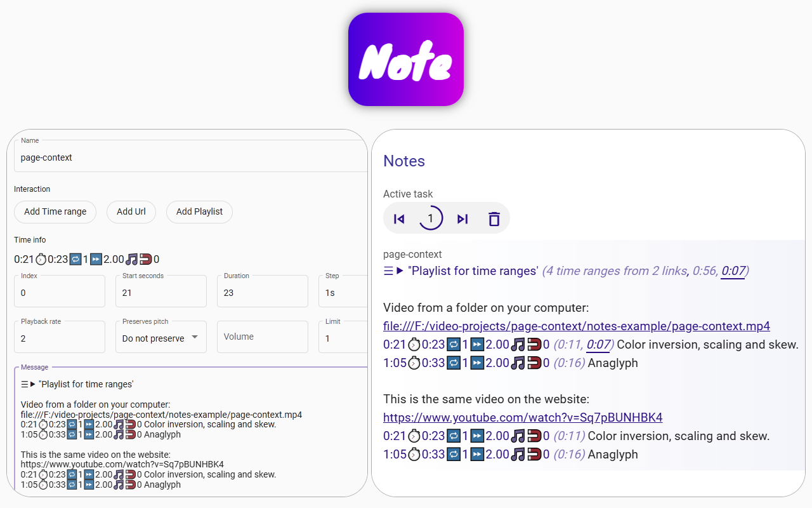812x508 pixels.
Task: Click the Volume input field
Action: coord(263,337)
